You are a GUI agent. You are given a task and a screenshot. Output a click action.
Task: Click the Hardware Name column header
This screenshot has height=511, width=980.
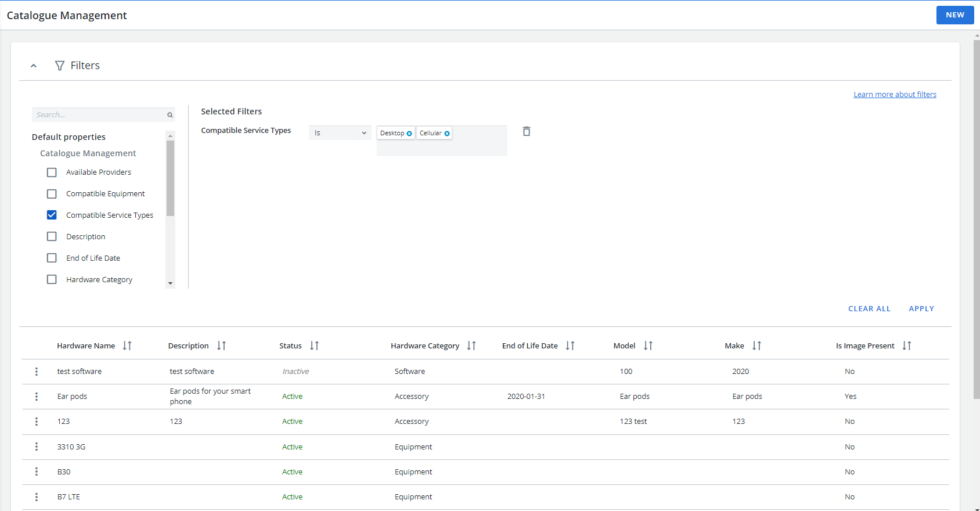[86, 346]
